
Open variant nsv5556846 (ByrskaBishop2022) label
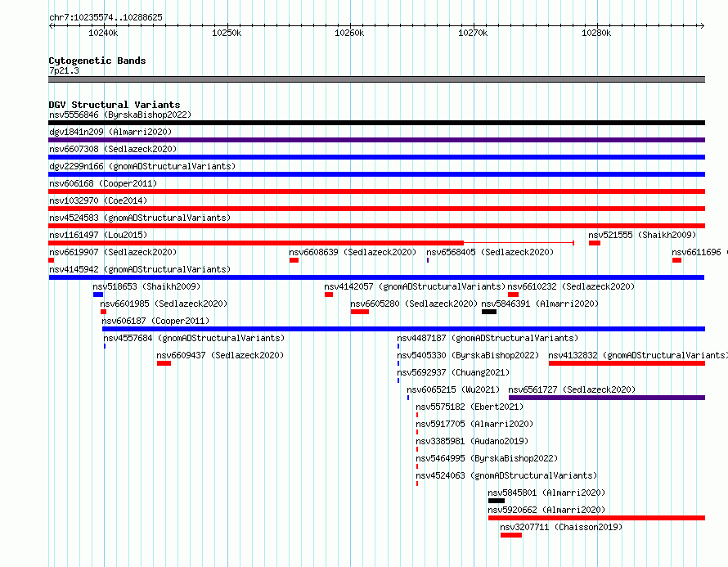pos(120,115)
